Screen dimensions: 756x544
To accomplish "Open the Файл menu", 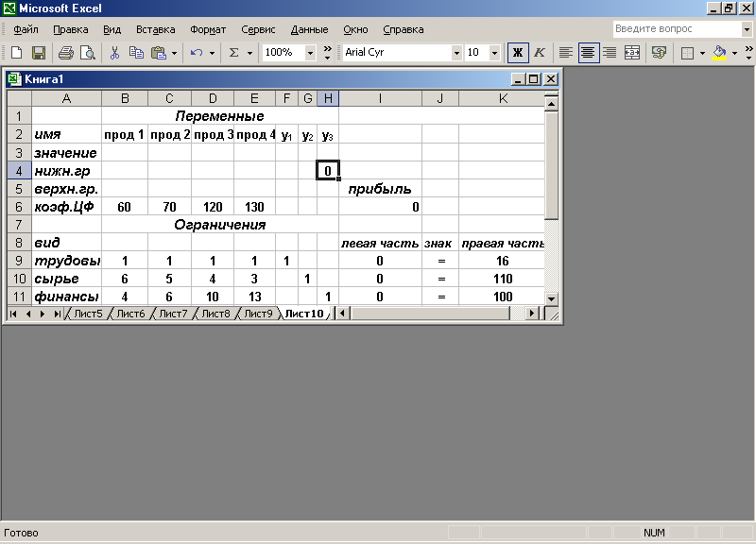I will tap(26, 29).
